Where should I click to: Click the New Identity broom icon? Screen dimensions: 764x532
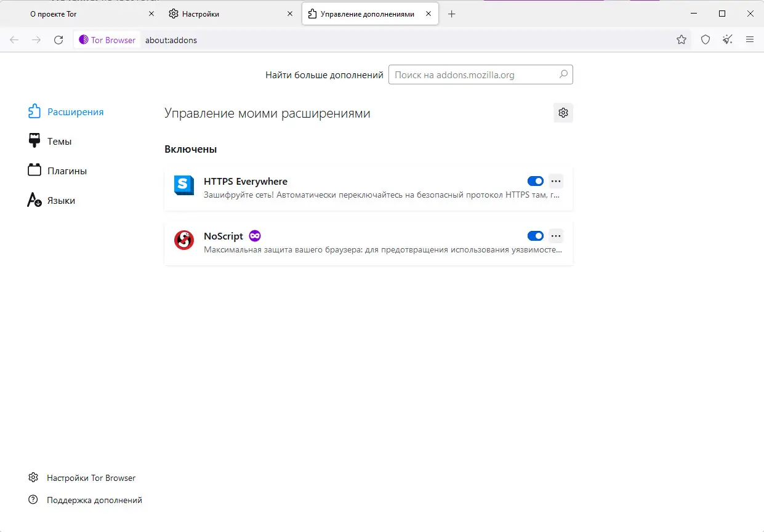tap(728, 40)
